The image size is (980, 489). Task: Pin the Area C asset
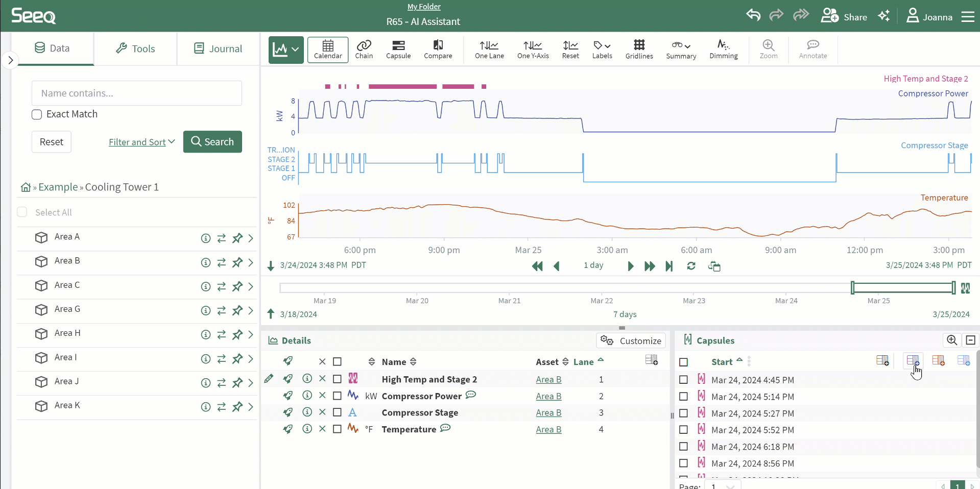(x=237, y=287)
